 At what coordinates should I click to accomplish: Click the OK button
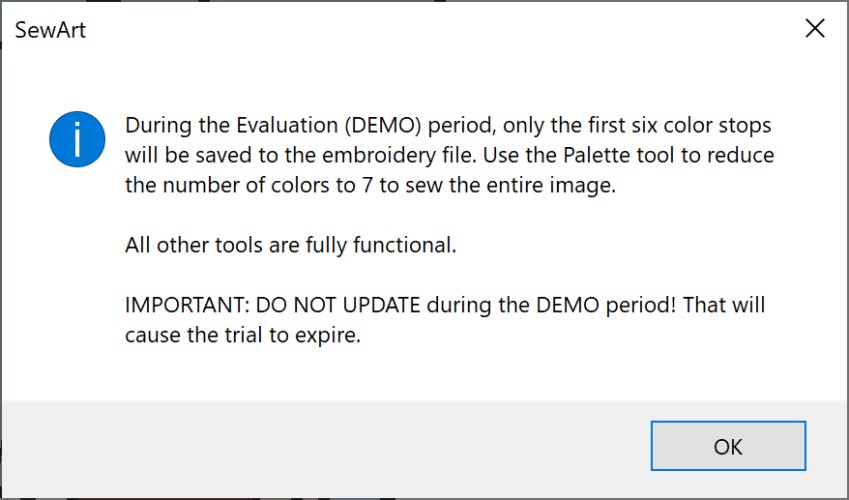pos(728,447)
